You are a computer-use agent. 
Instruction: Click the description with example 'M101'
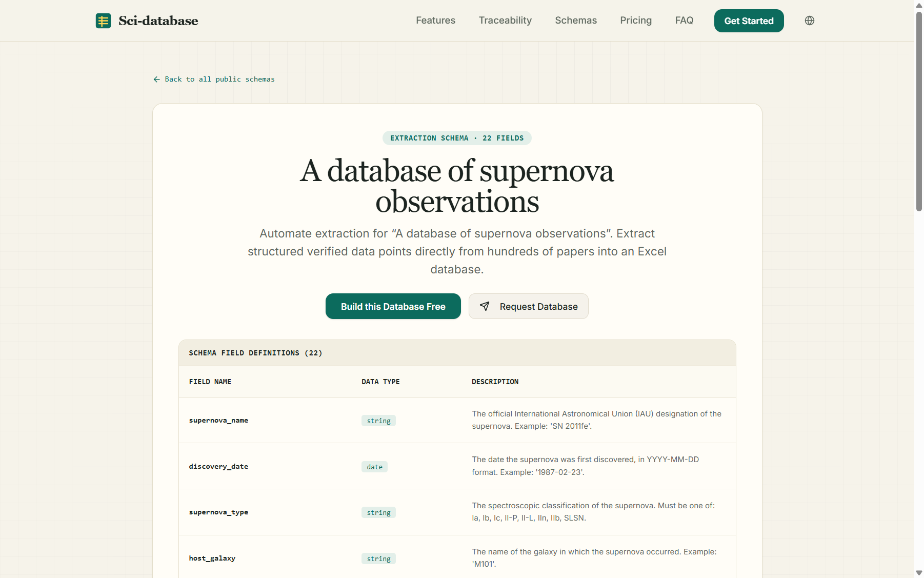click(594, 558)
